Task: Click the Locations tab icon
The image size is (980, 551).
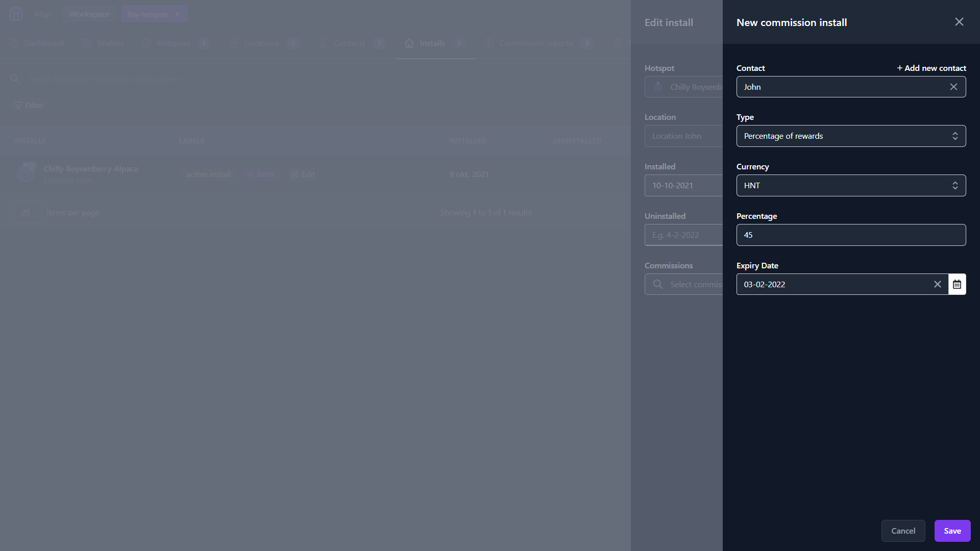Action: pos(234,43)
